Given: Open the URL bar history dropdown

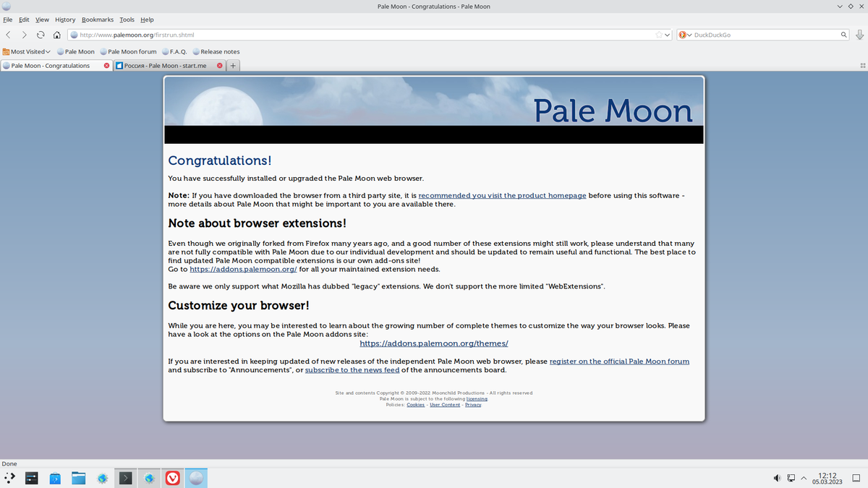Looking at the screenshot, I should point(668,35).
